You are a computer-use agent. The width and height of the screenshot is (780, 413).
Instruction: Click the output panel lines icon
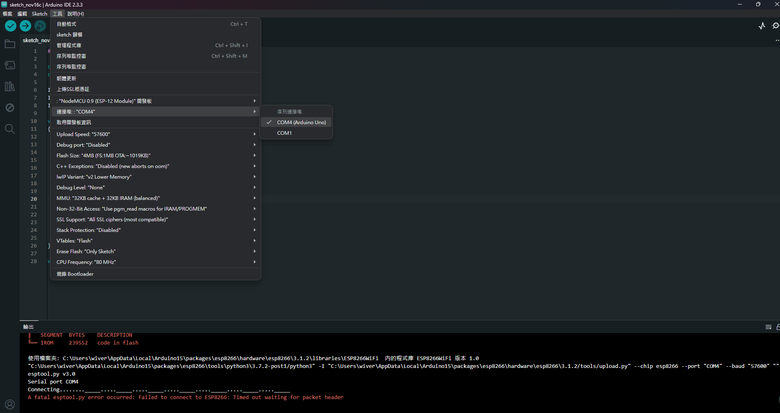pyautogui.click(x=768, y=327)
